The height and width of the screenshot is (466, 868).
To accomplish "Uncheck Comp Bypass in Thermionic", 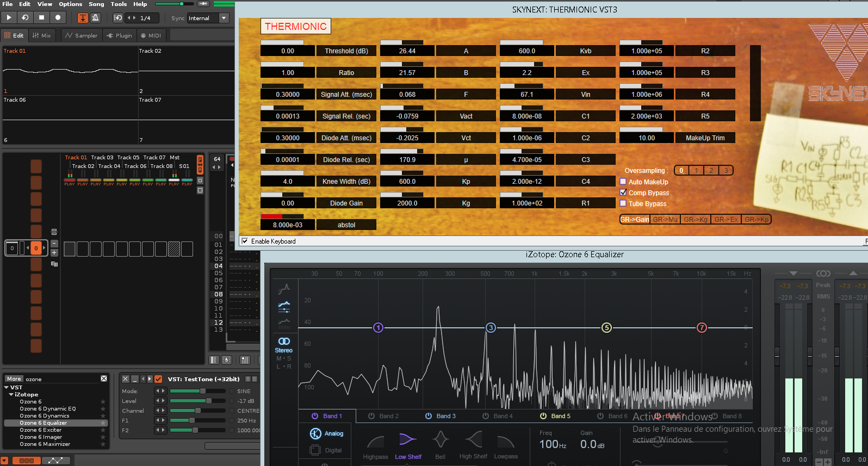I will (623, 192).
